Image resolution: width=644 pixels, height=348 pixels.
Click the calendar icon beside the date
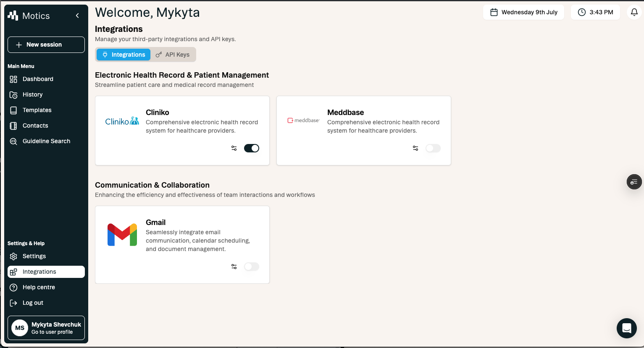(x=494, y=12)
